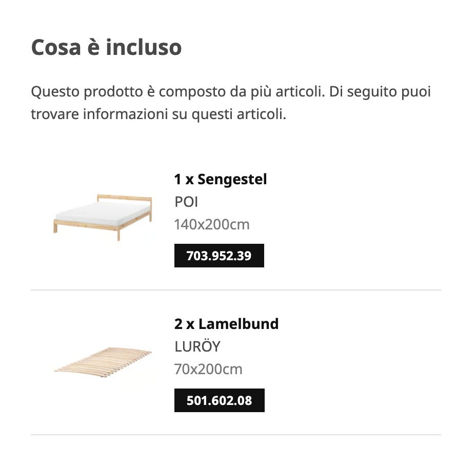476x465 pixels.
Task: Click the Sengestel product name
Action: tap(232, 180)
